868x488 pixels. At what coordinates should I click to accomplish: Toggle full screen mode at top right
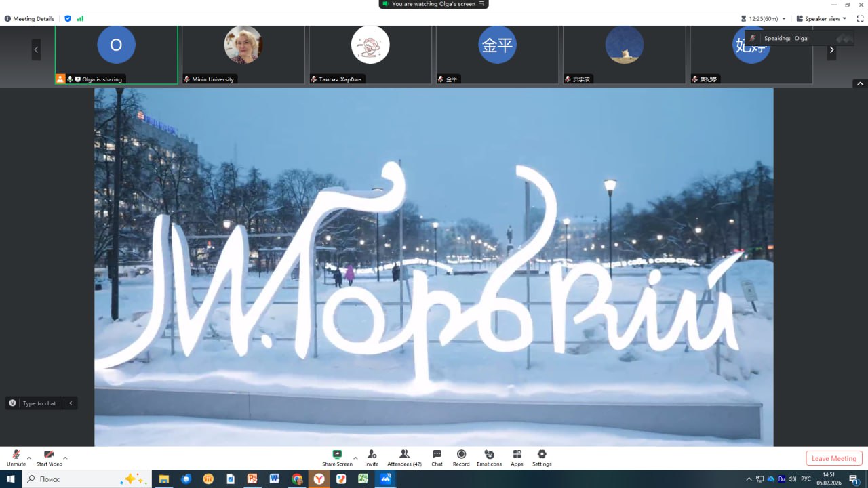click(x=860, y=19)
